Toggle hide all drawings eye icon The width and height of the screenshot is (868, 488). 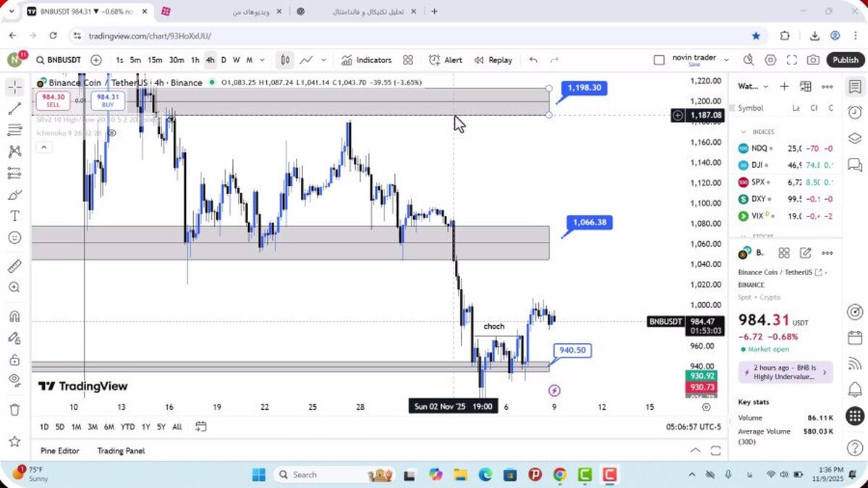click(14, 380)
